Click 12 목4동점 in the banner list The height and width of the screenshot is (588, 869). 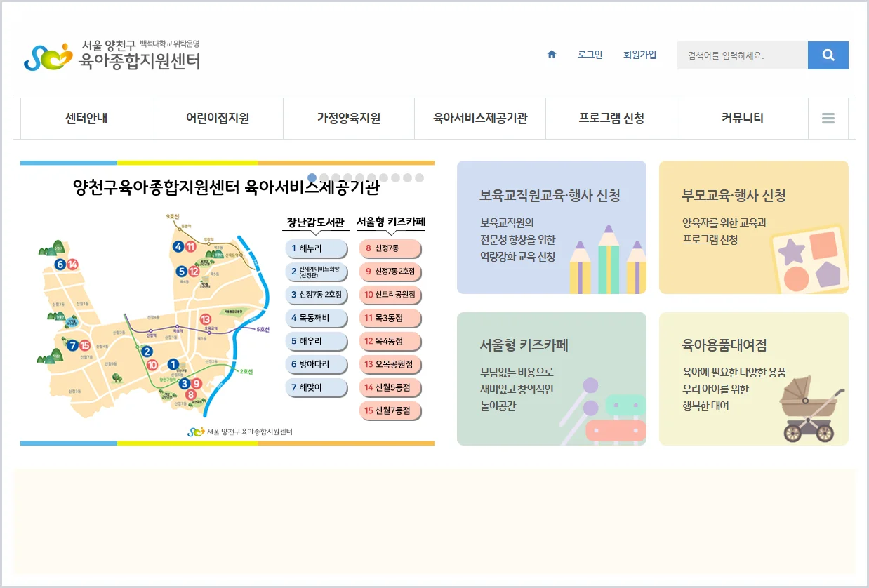390,341
